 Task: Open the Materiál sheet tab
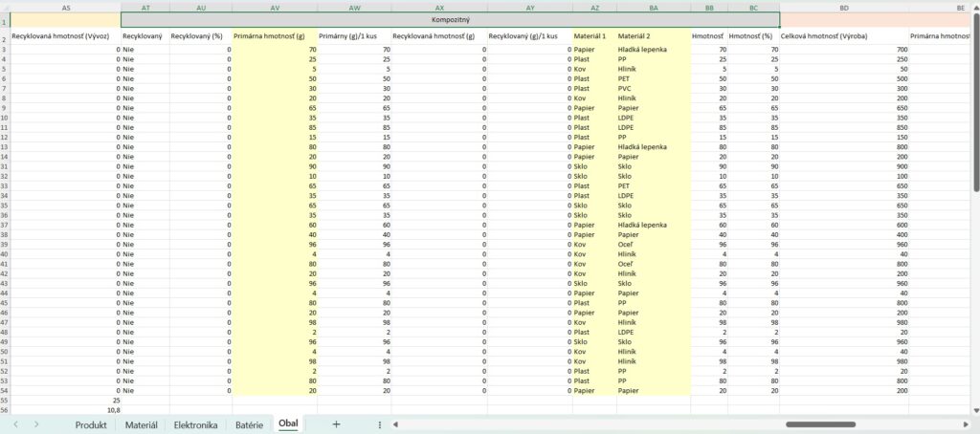coord(142,424)
